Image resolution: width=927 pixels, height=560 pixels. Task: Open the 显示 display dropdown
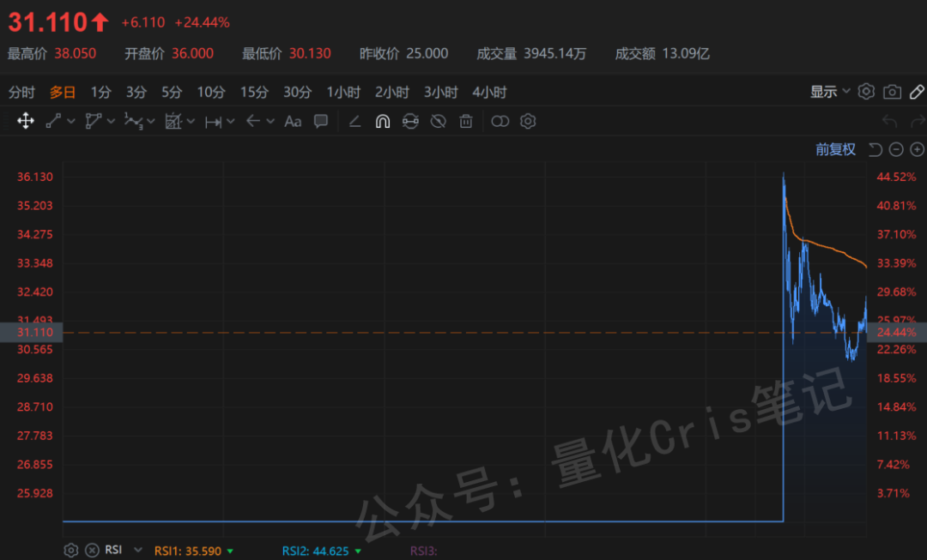[829, 92]
